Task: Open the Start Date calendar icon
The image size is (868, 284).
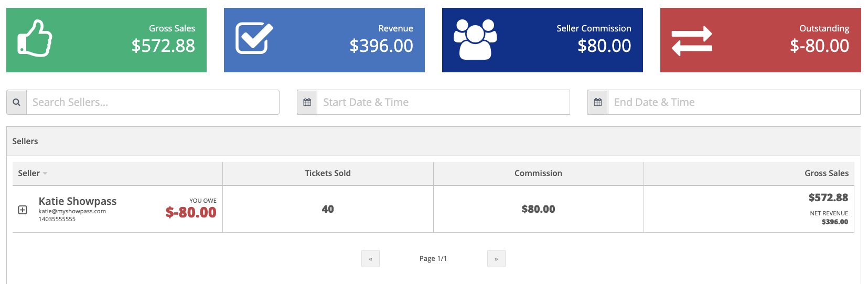Action: tap(307, 102)
